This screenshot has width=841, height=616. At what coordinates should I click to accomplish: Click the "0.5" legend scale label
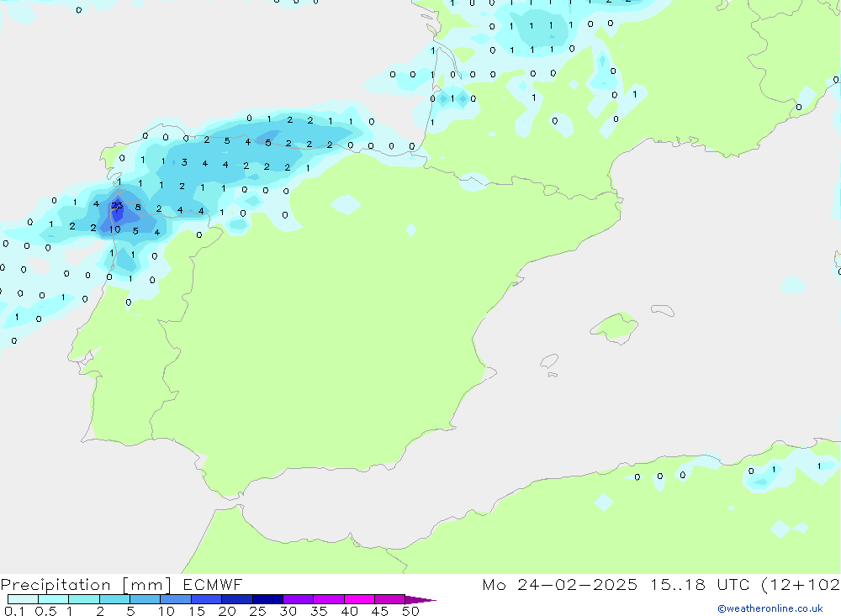[45, 611]
